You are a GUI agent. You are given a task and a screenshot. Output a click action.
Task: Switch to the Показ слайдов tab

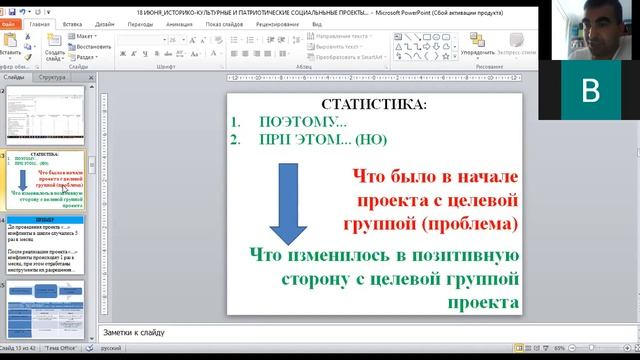click(x=224, y=24)
